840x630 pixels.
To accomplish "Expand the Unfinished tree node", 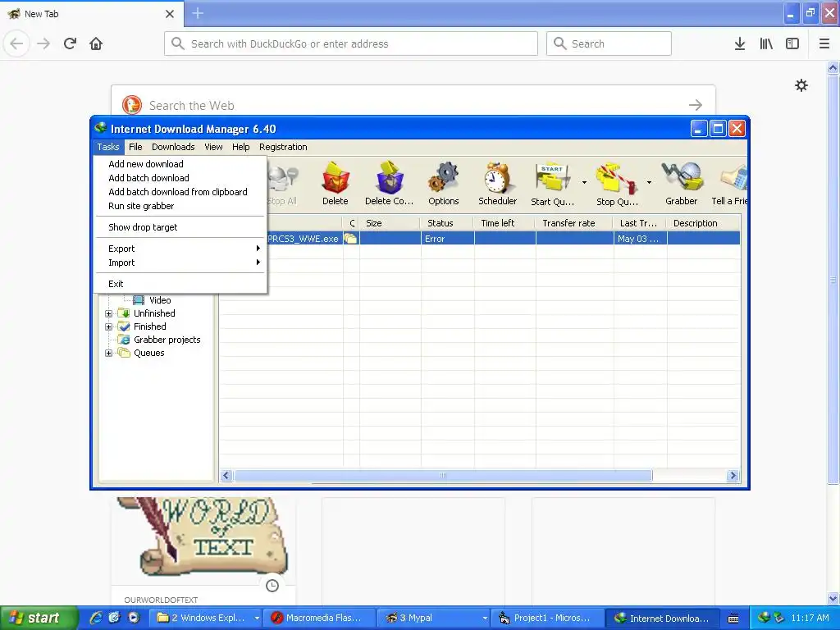I will (109, 313).
